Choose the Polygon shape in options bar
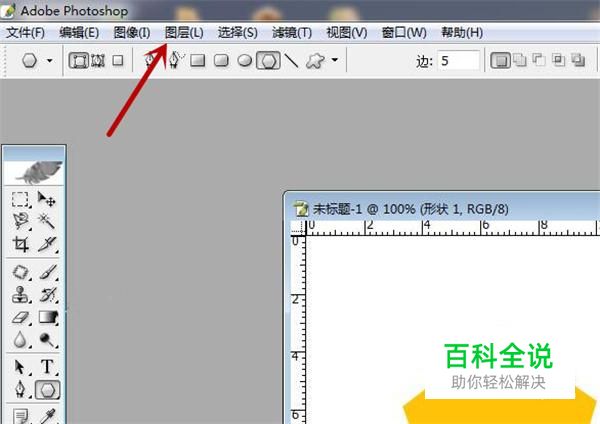600x424 pixels. 268,60
